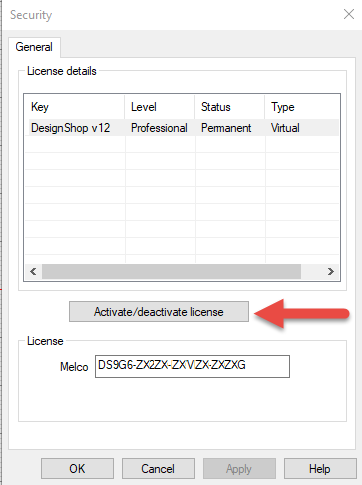The height and width of the screenshot is (485, 362).
Task: Select the DesignShop v12 license row
Action: (182, 128)
